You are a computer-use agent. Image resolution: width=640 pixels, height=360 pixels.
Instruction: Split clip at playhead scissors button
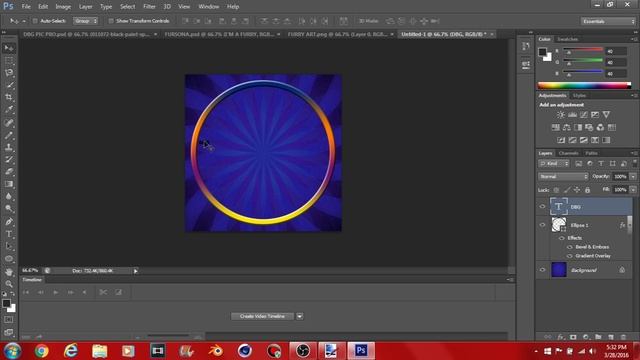click(x=103, y=292)
